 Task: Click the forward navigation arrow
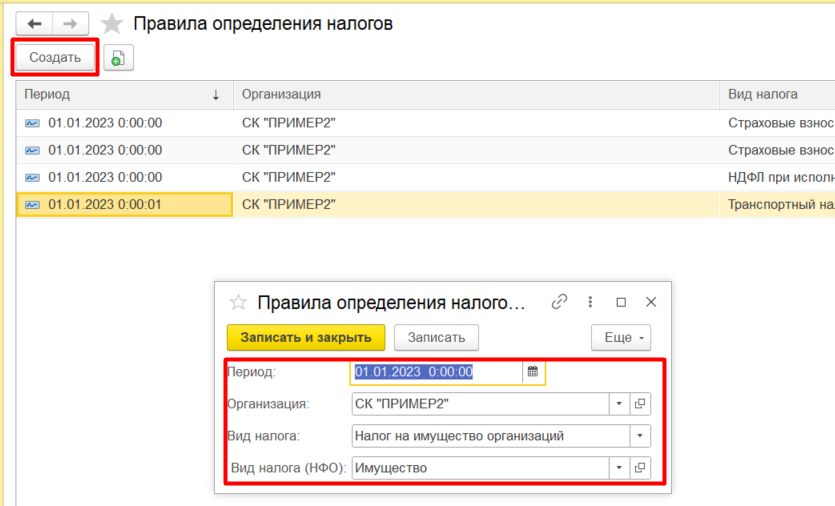[x=70, y=24]
